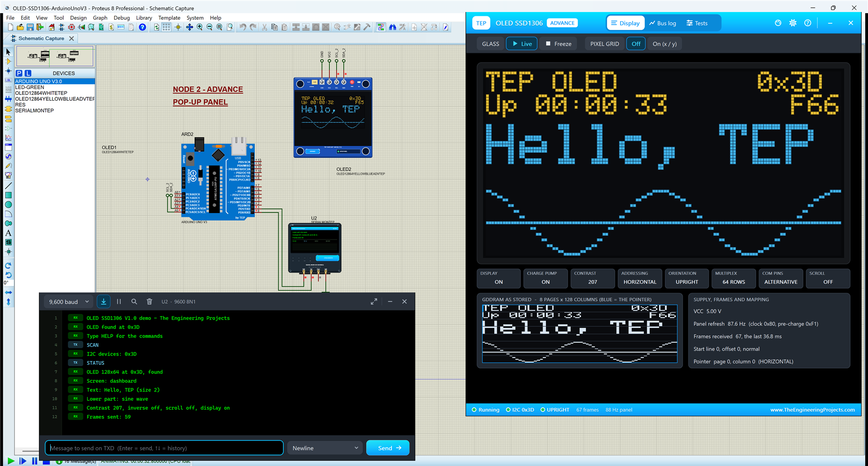Set pixel grid to On (x / y)
Viewport: 868px width, 466px height.
point(665,44)
